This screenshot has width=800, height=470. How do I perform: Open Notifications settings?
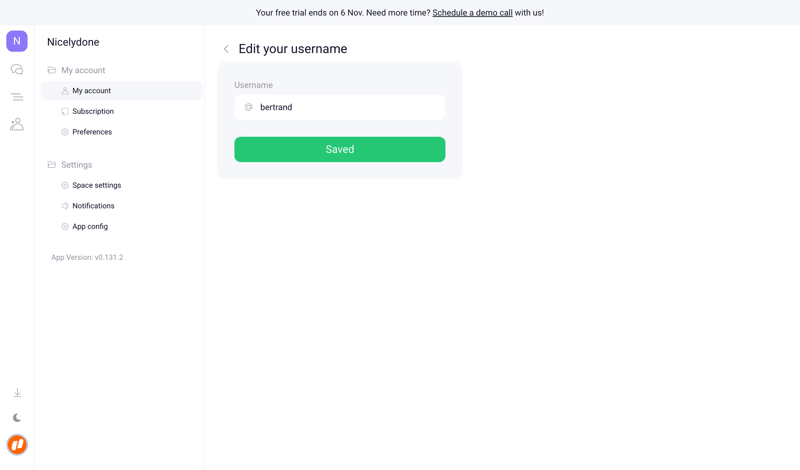[93, 206]
